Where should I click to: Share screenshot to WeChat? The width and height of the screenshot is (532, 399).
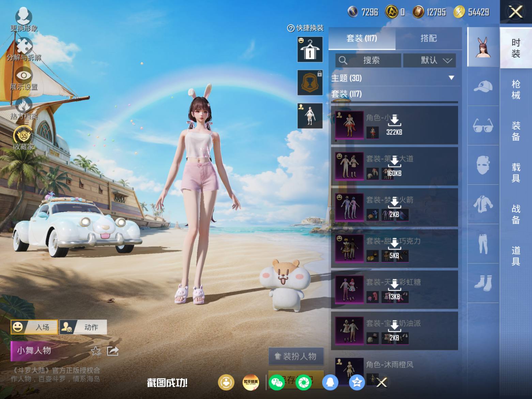coord(276,382)
